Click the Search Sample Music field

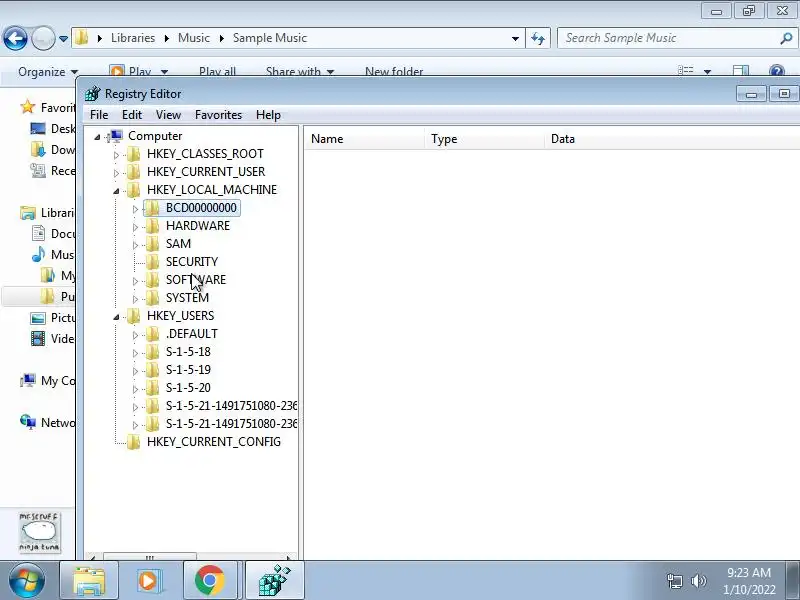(676, 38)
